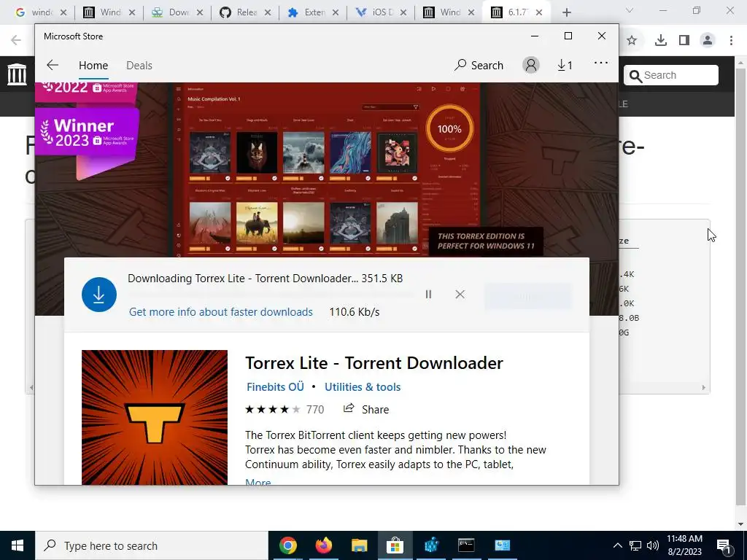The height and width of the screenshot is (560, 747).
Task: Cancel the Torrex Lite download
Action: tap(460, 295)
